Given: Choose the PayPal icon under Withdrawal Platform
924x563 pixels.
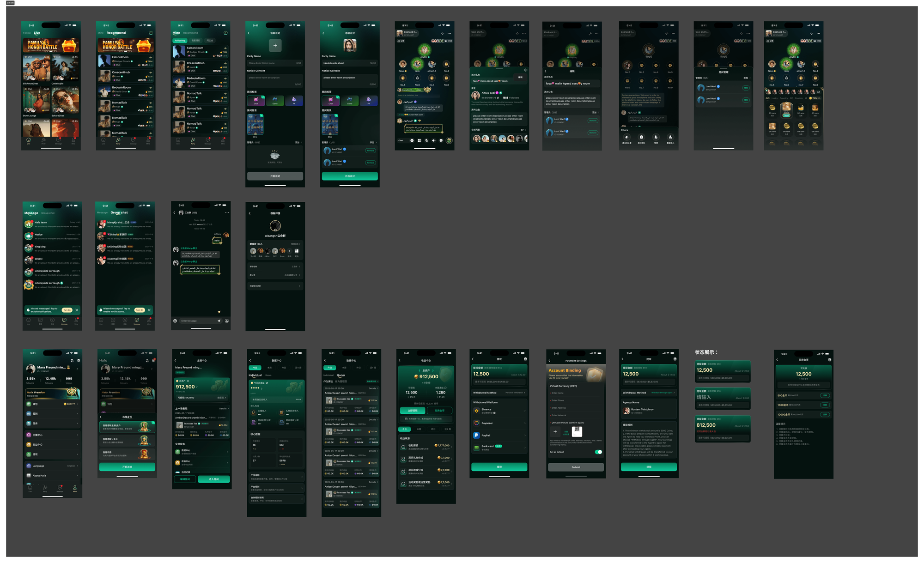Looking at the screenshot, I should 476,435.
